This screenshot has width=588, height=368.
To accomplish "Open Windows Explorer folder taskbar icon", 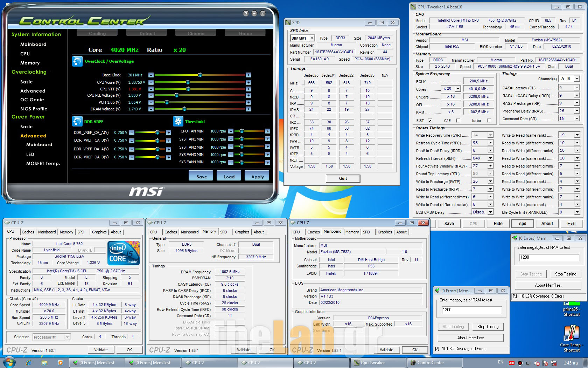I will 44,363.
